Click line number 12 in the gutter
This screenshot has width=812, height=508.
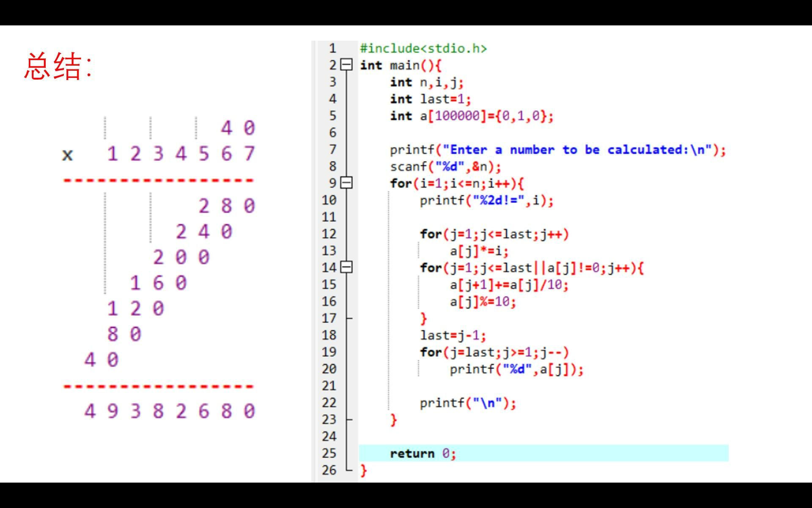329,234
